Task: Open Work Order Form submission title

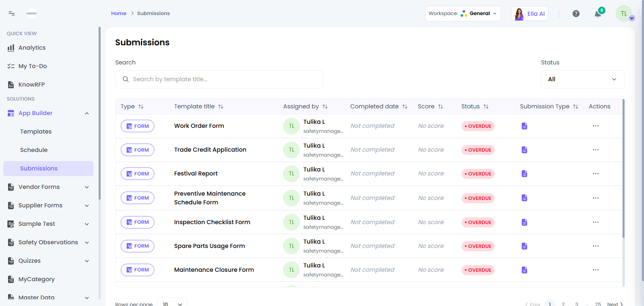Action: [x=199, y=126]
